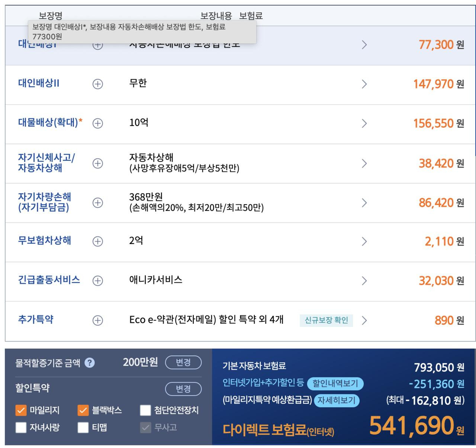Click the plus icon beside 대인배상II
Viewport: 476px width, 448px height.
coord(97,84)
